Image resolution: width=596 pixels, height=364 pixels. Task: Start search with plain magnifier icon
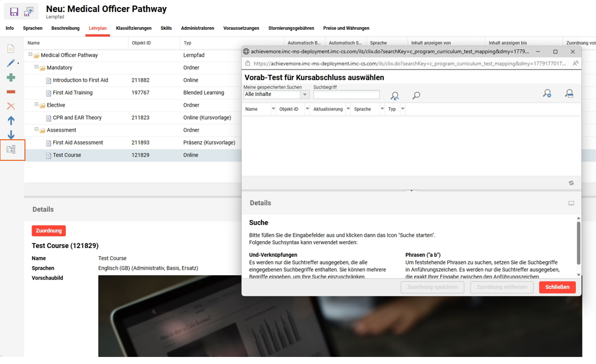[x=416, y=96]
